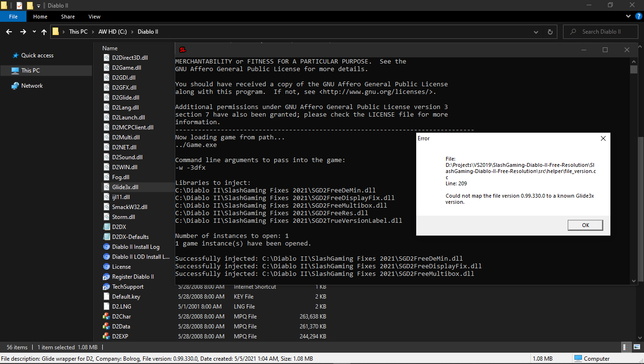Open recent locations chevron near Back button
This screenshot has height=364, width=644.
33,31
